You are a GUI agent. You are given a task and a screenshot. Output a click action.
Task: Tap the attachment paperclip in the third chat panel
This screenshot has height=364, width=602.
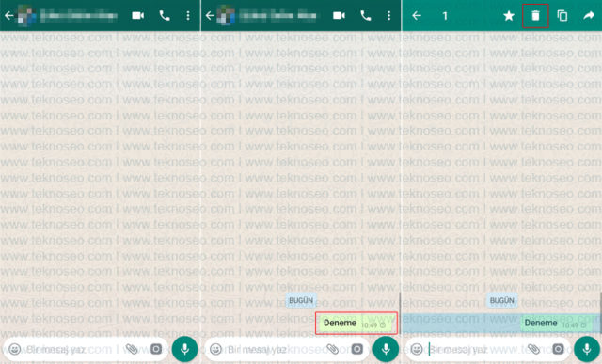click(533, 349)
